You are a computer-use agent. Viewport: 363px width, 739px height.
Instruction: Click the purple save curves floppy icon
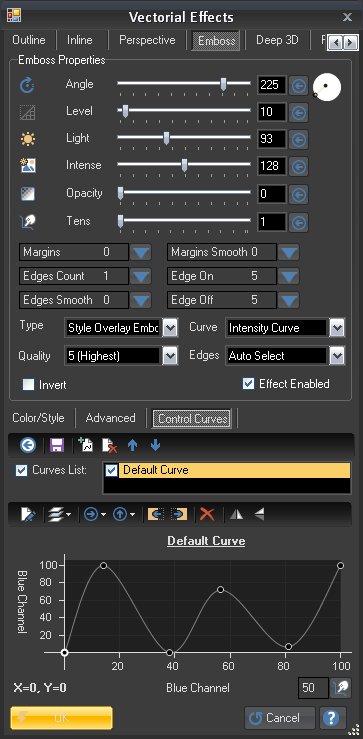(x=57, y=445)
